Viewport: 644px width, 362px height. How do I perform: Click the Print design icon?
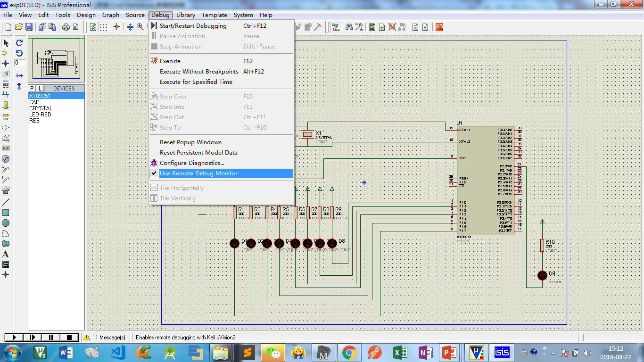(66, 27)
